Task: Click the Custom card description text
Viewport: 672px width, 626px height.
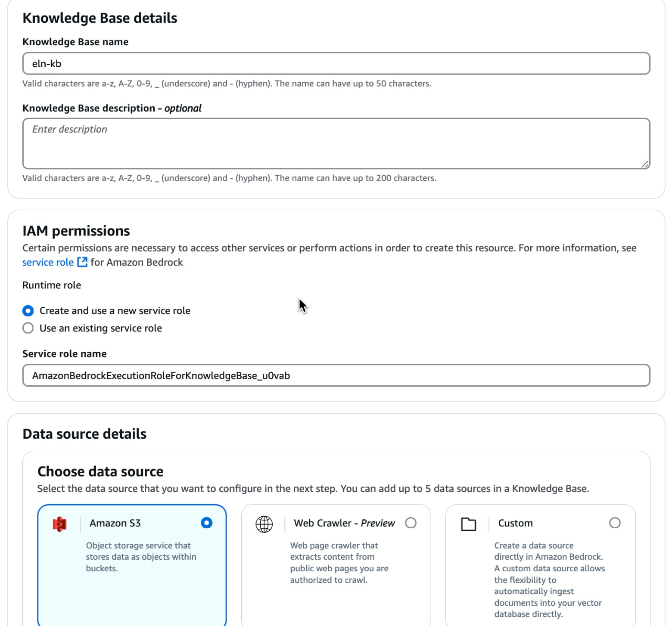Action: pyautogui.click(x=549, y=580)
